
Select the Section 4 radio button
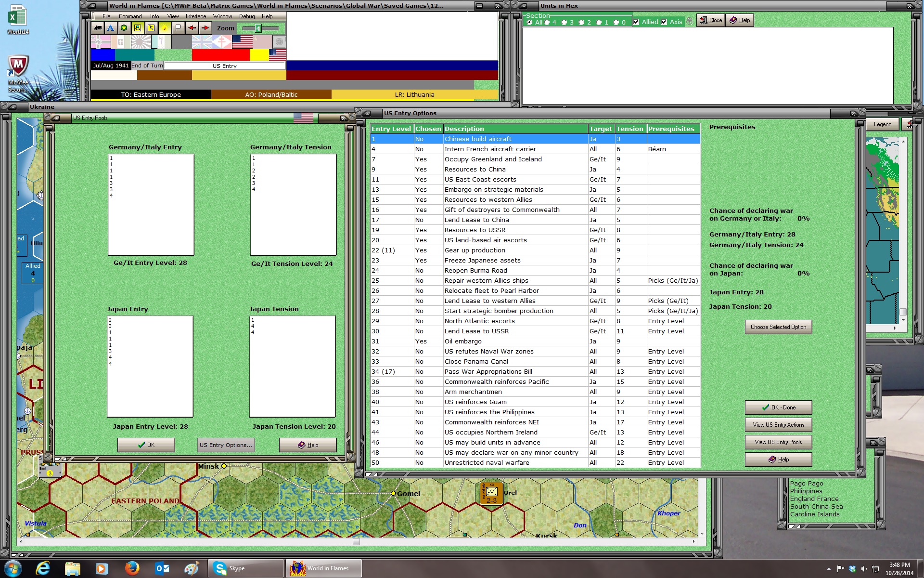[547, 23]
